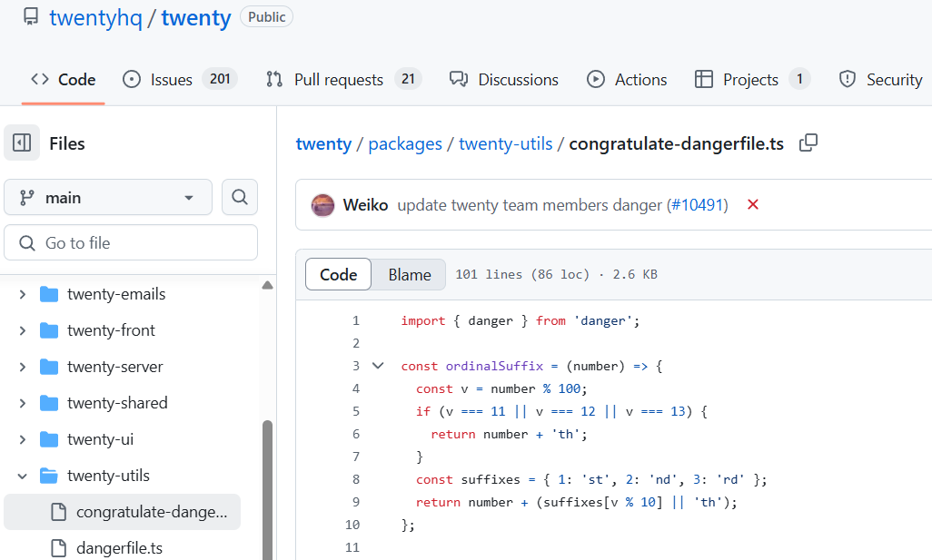This screenshot has width=932, height=560.
Task: Open dangerfile.ts in the file tree
Action: point(122,548)
